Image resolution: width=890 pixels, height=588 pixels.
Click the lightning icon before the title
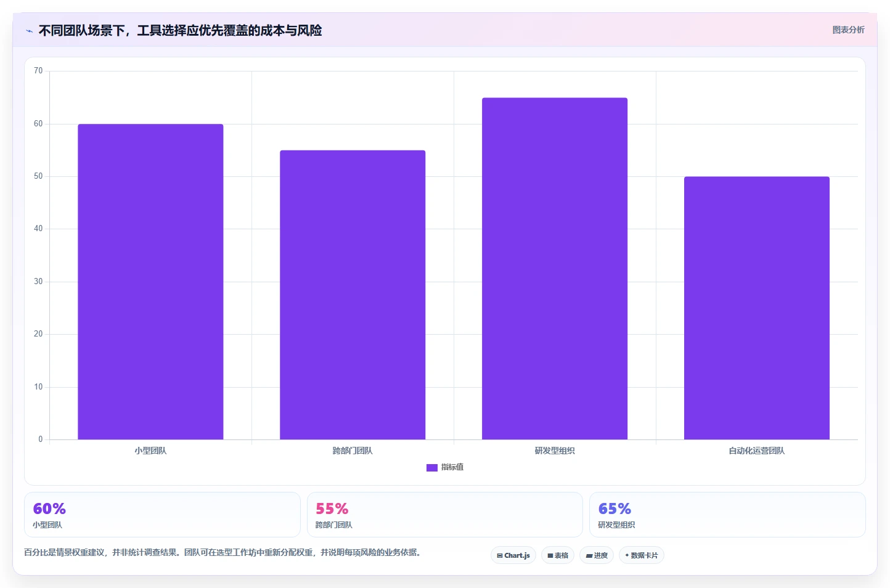[29, 31]
